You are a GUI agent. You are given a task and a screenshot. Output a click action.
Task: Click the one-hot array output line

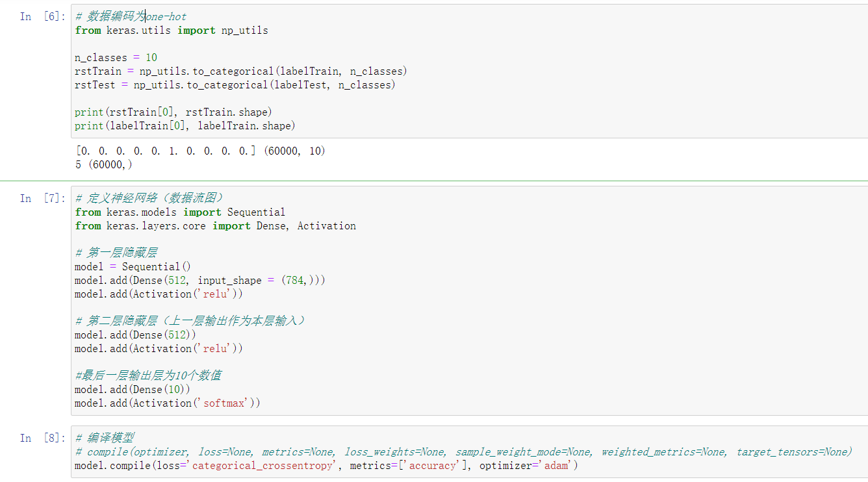pyautogui.click(x=200, y=151)
